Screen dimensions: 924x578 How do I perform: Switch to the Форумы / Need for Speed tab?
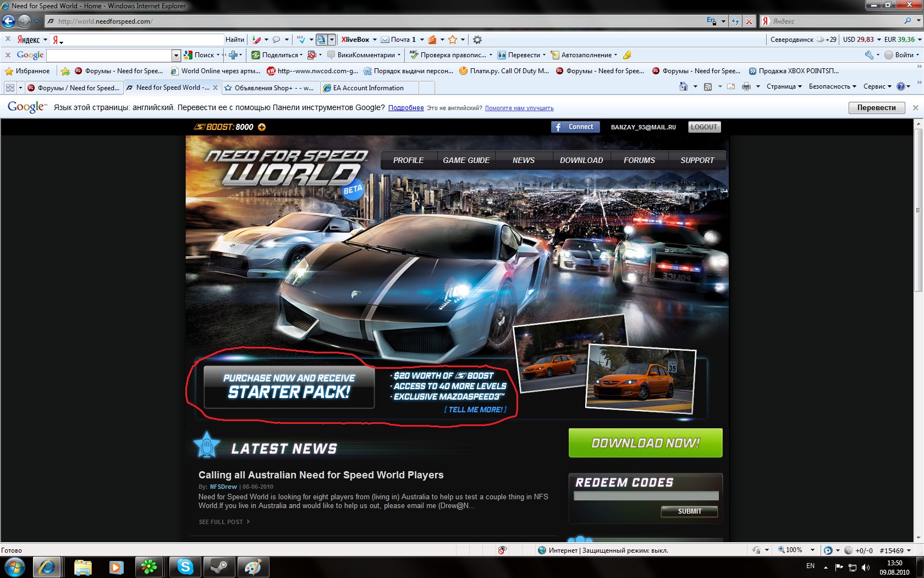(x=73, y=88)
